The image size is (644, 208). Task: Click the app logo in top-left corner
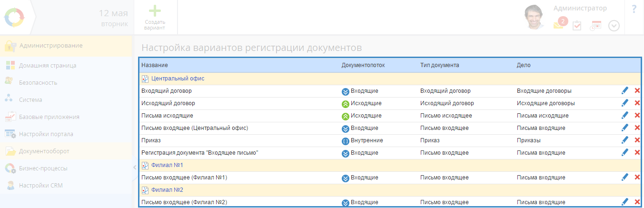click(x=14, y=18)
